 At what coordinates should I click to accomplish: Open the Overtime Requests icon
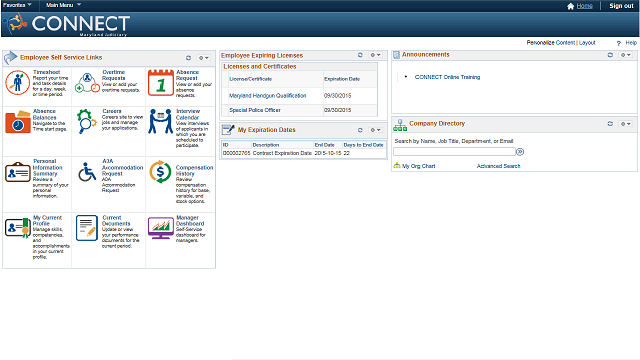[x=87, y=83]
